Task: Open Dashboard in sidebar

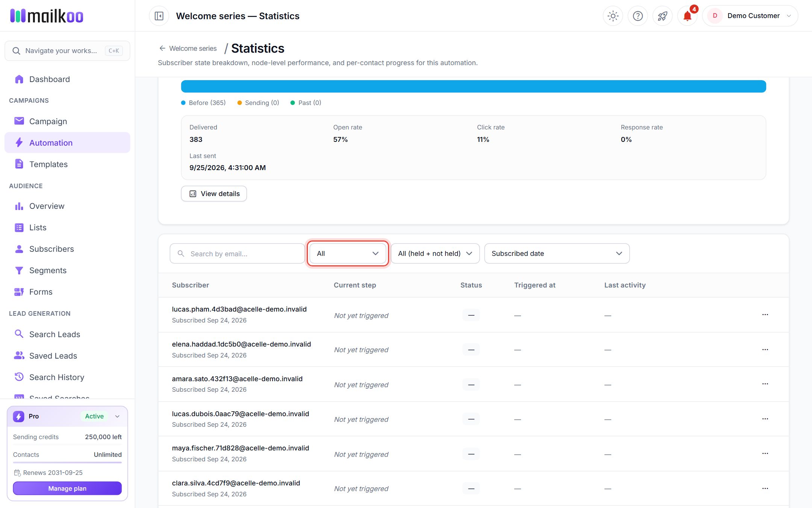Action: 67,79
